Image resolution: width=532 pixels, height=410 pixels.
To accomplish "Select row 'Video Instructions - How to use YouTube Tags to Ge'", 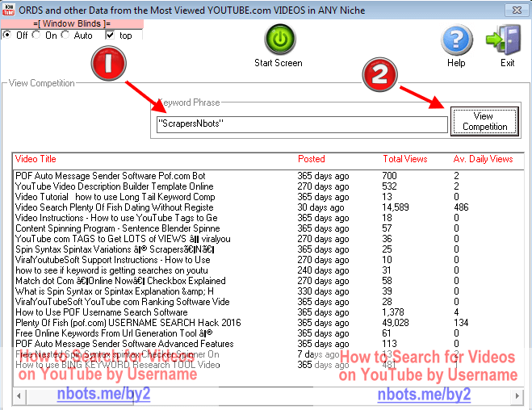I will (268, 218).
